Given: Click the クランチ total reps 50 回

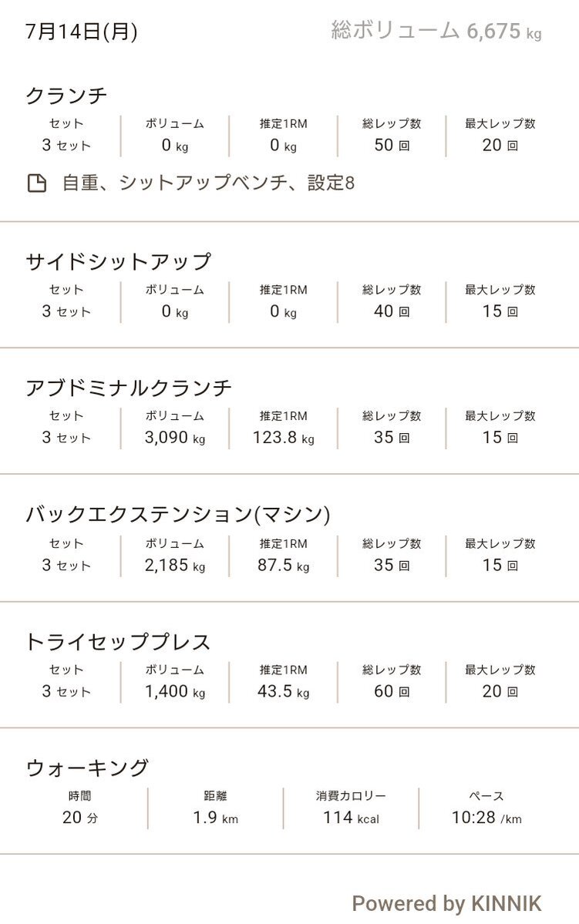Looking at the screenshot, I should click(x=392, y=145).
